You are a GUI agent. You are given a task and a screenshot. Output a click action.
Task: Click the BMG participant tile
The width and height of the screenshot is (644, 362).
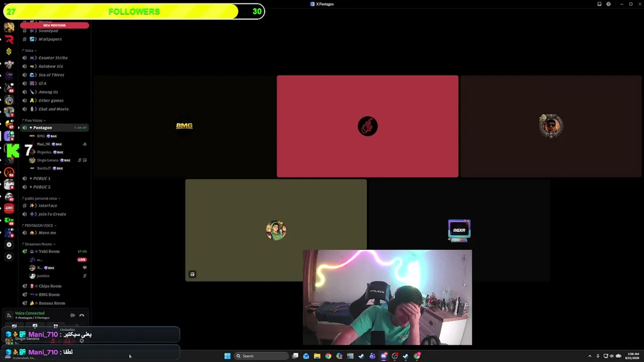(184, 126)
